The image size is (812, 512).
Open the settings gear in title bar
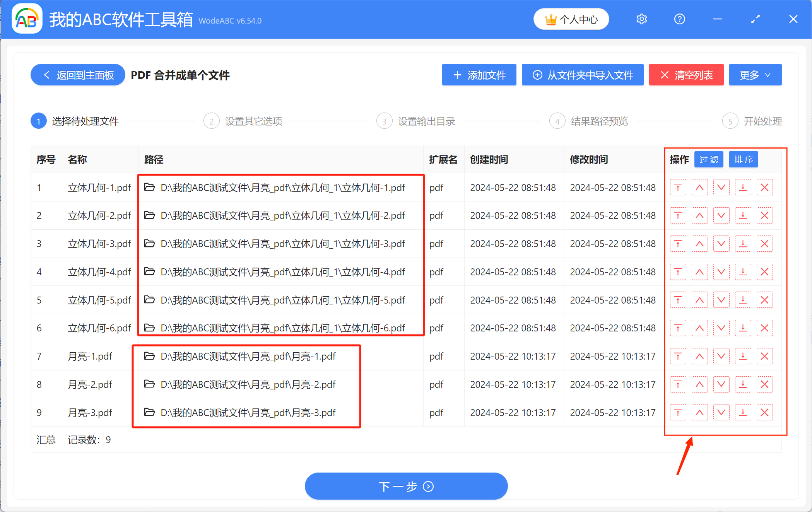641,19
